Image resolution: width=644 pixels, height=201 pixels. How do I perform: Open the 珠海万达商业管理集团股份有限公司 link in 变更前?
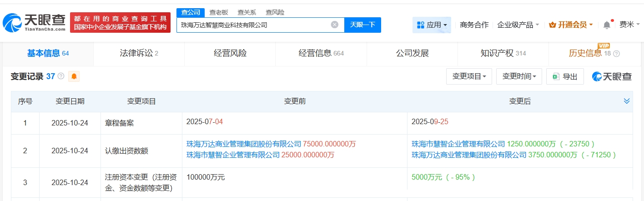[x=244, y=144]
